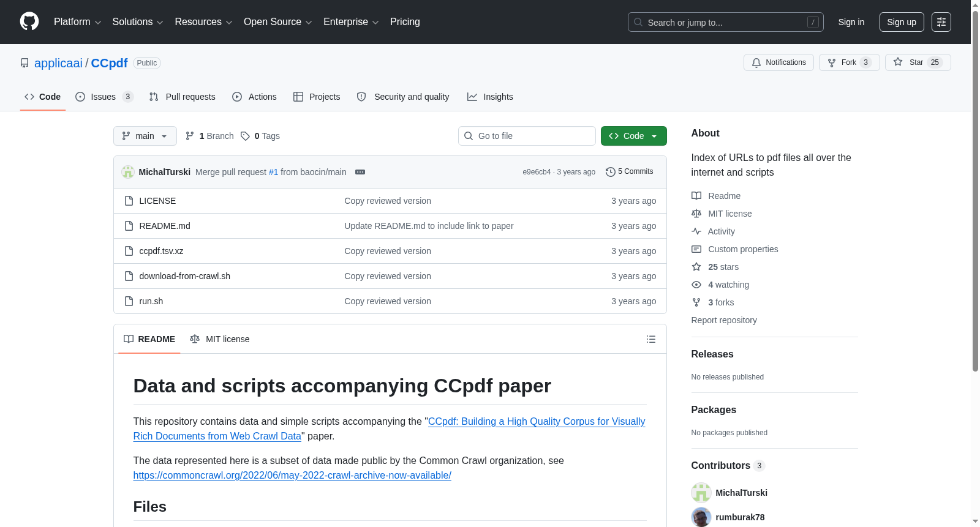The height and width of the screenshot is (527, 980).
Task: Click the Search or jump to field
Action: pyautogui.click(x=726, y=22)
